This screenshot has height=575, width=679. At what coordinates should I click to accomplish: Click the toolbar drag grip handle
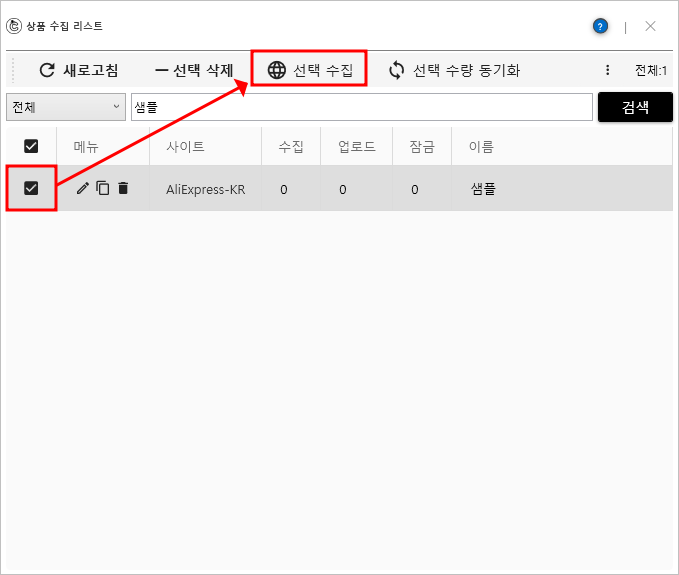(13, 70)
